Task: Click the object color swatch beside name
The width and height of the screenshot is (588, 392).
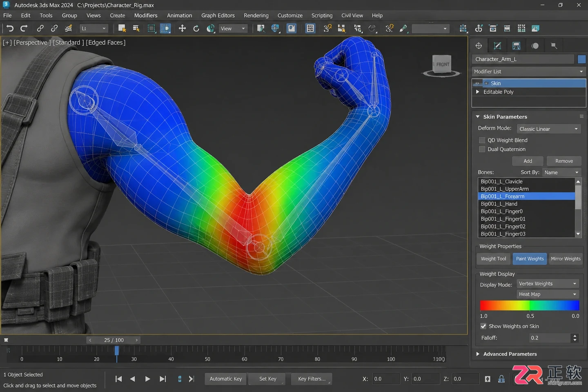Action: click(x=581, y=59)
